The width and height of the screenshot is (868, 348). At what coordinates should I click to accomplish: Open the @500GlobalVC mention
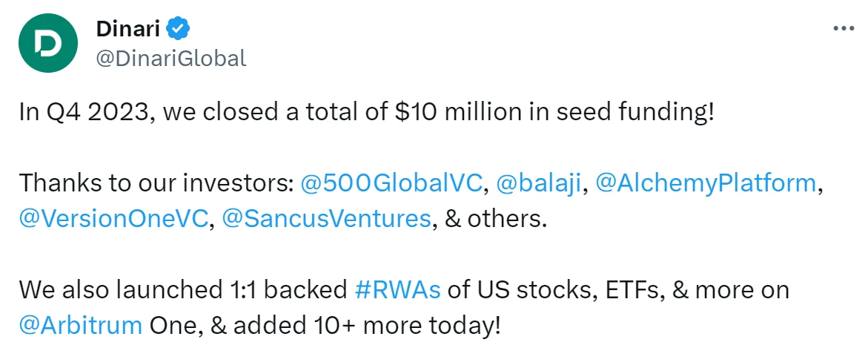point(392,183)
